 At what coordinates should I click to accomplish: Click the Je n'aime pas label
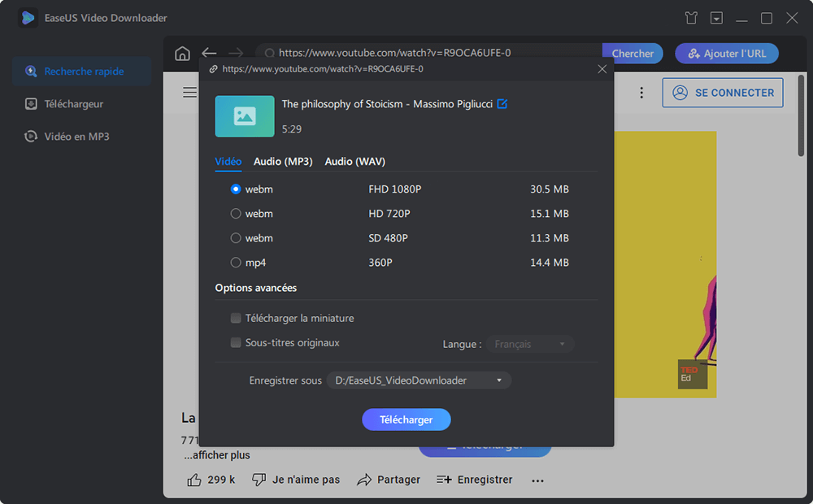(x=306, y=480)
